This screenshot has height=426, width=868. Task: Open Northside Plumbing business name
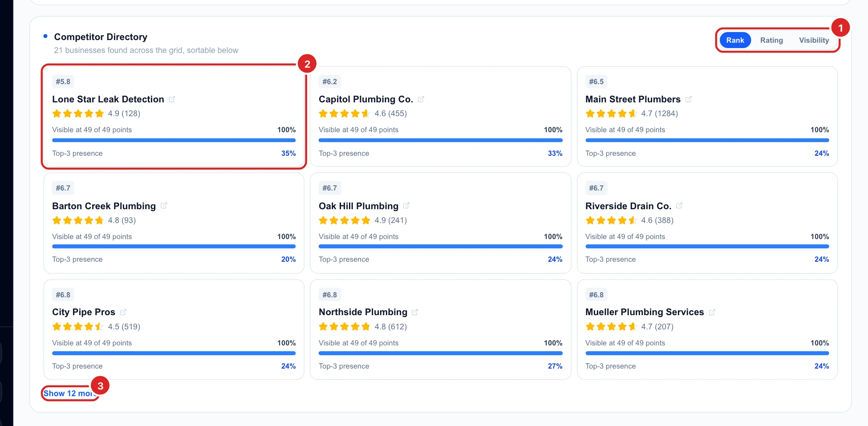coord(363,312)
